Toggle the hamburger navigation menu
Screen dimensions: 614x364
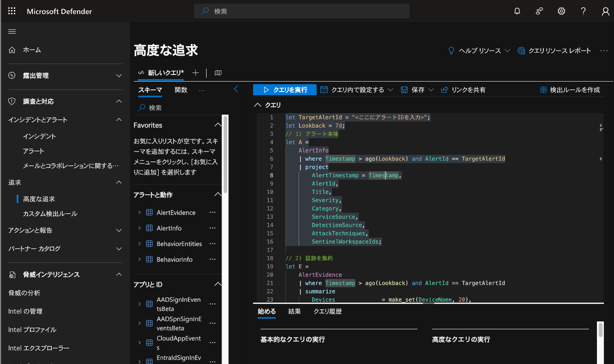[x=12, y=32]
